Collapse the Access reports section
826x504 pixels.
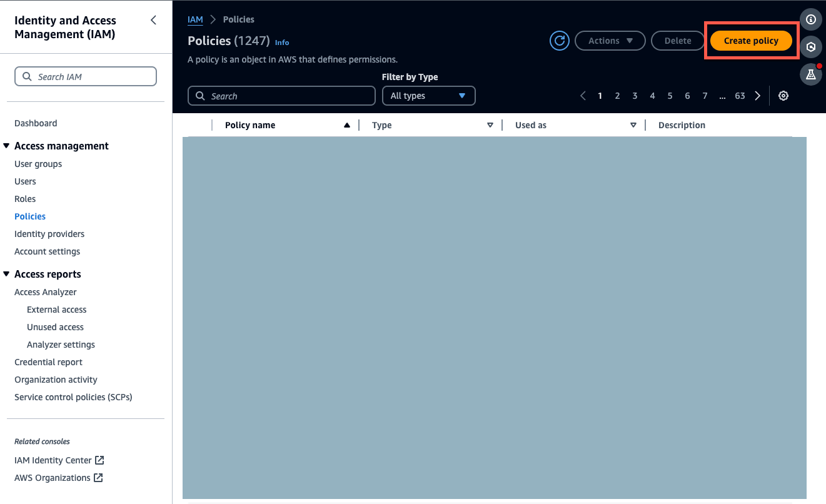point(6,274)
